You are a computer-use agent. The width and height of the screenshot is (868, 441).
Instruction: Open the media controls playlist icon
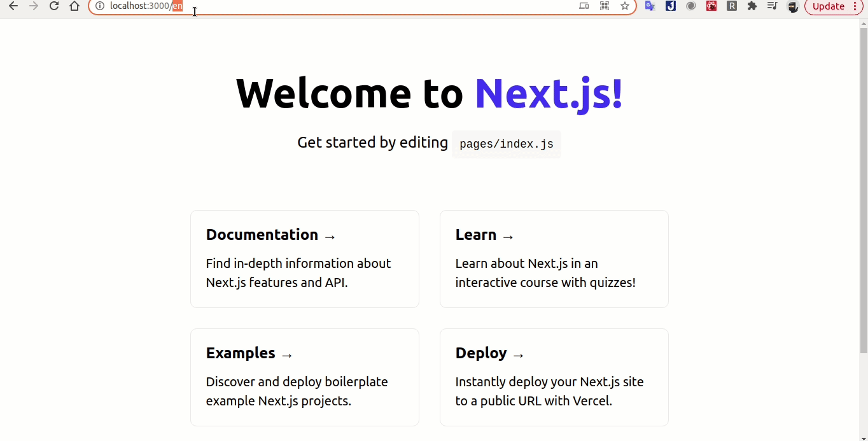tap(773, 6)
